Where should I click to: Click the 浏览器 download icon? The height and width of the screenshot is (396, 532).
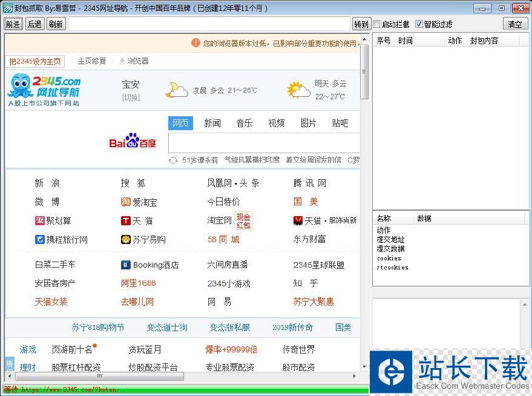coord(122,61)
